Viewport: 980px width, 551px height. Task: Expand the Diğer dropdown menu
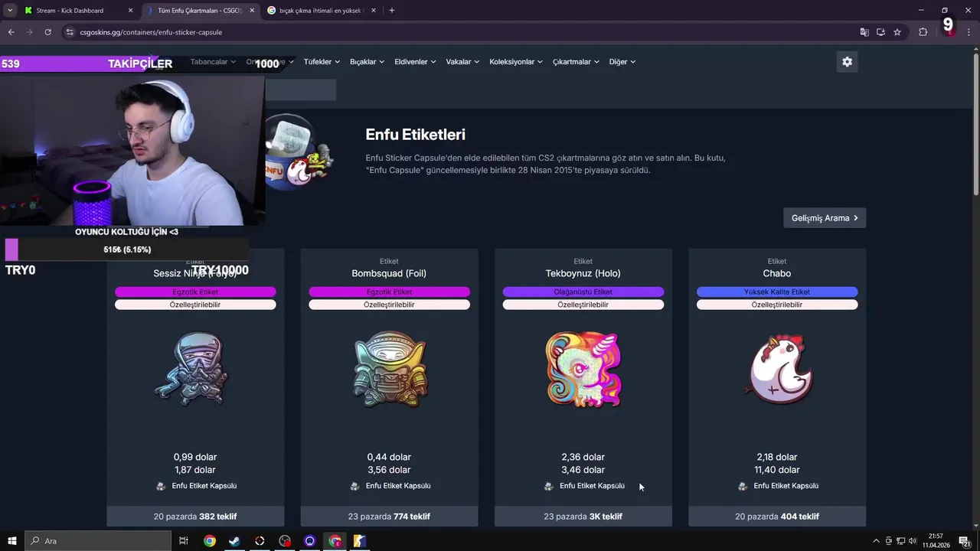click(622, 62)
